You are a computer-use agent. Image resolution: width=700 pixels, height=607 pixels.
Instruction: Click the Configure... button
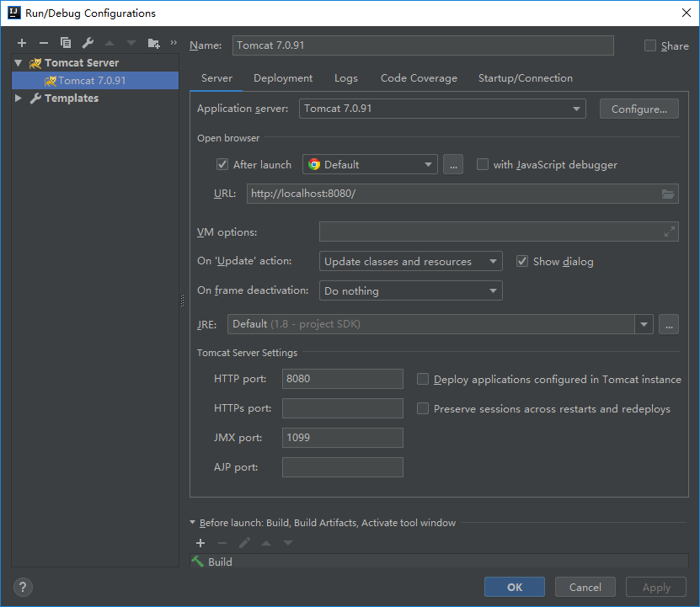pos(639,109)
